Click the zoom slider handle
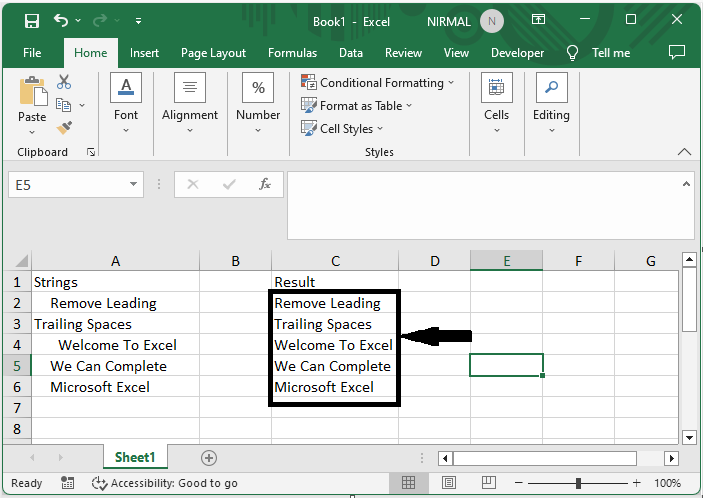Viewport: 703px width, 498px height. pos(578,483)
